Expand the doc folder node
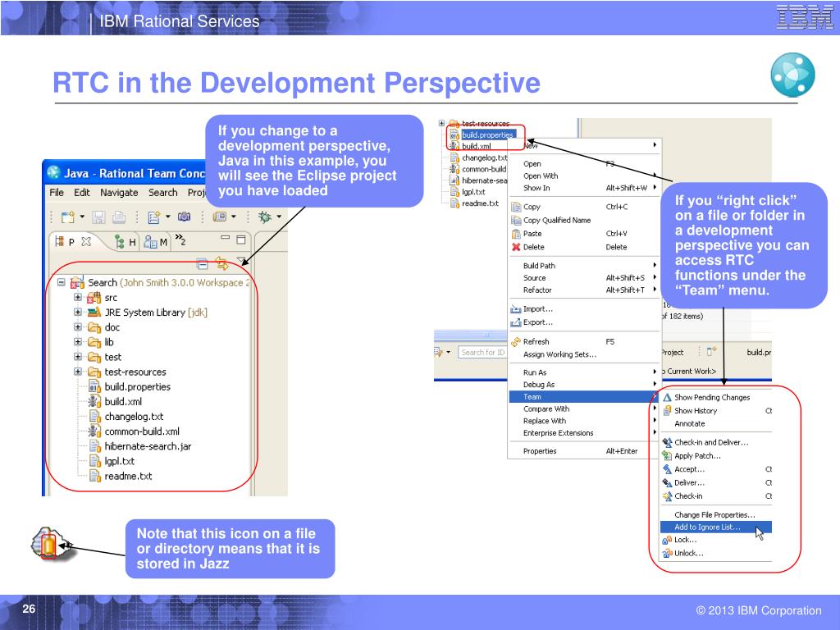The height and width of the screenshot is (630, 840). click(78, 326)
